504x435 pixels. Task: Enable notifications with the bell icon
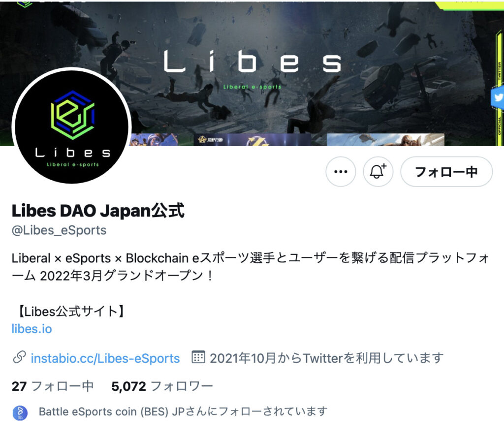point(378,172)
